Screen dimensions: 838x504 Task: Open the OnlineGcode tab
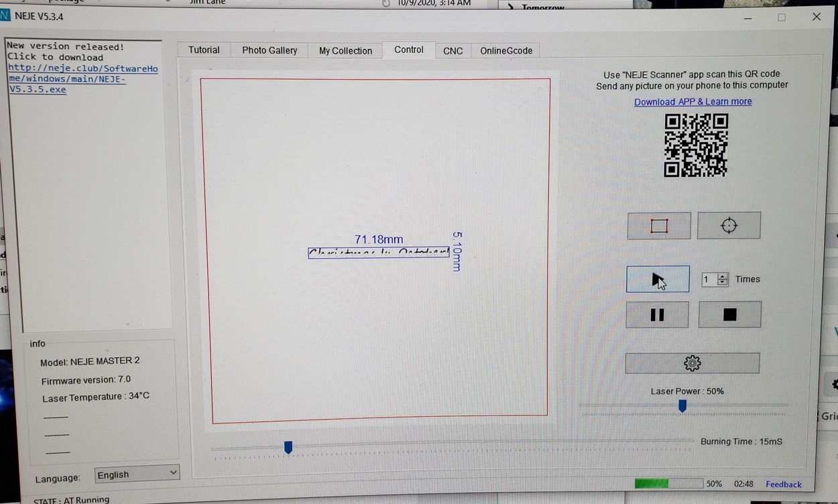pyautogui.click(x=506, y=51)
